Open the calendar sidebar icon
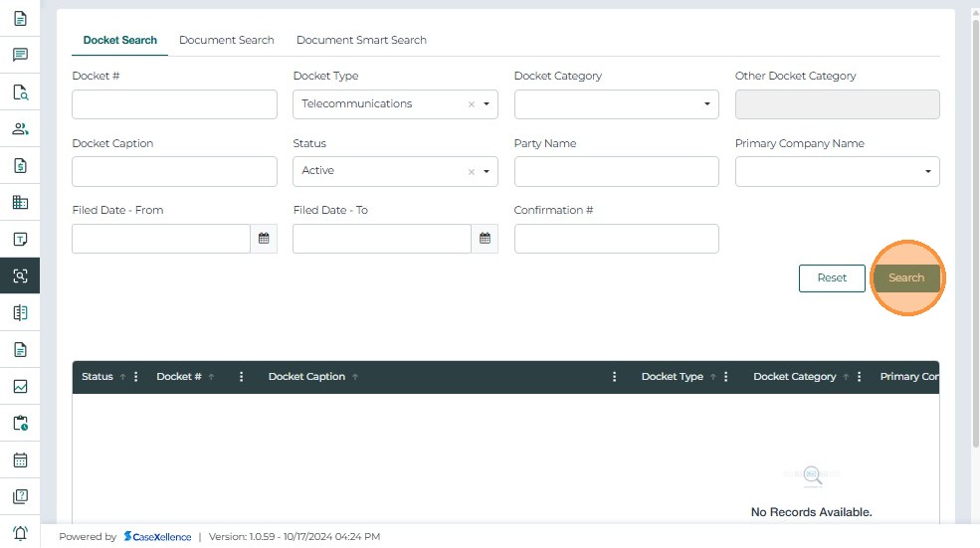Image resolution: width=980 pixels, height=548 pixels. tap(20, 460)
